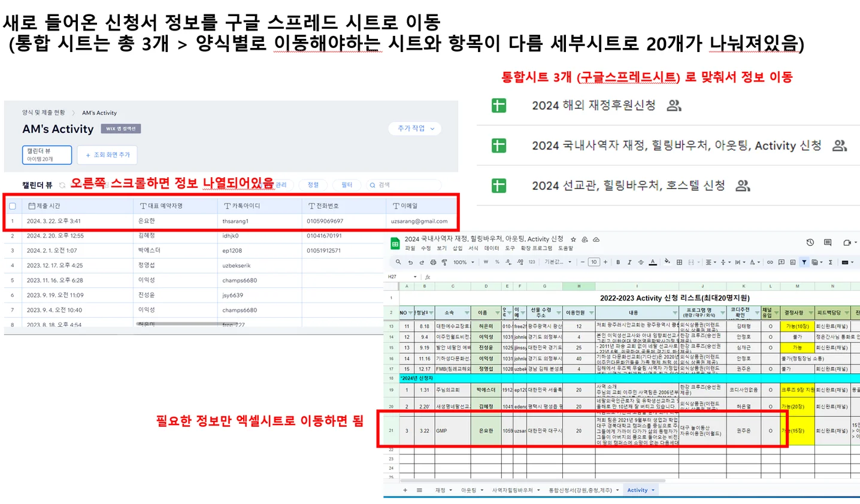Click the shared-people icon beside 선교관, 힐링바우처
The image size is (860, 504).
coord(743,186)
